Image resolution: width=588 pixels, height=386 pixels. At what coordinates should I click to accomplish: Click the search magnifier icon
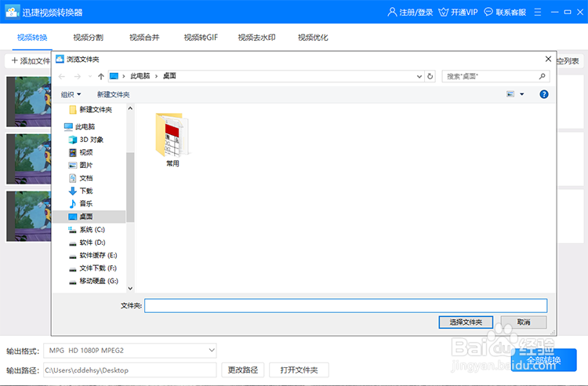tap(542, 77)
